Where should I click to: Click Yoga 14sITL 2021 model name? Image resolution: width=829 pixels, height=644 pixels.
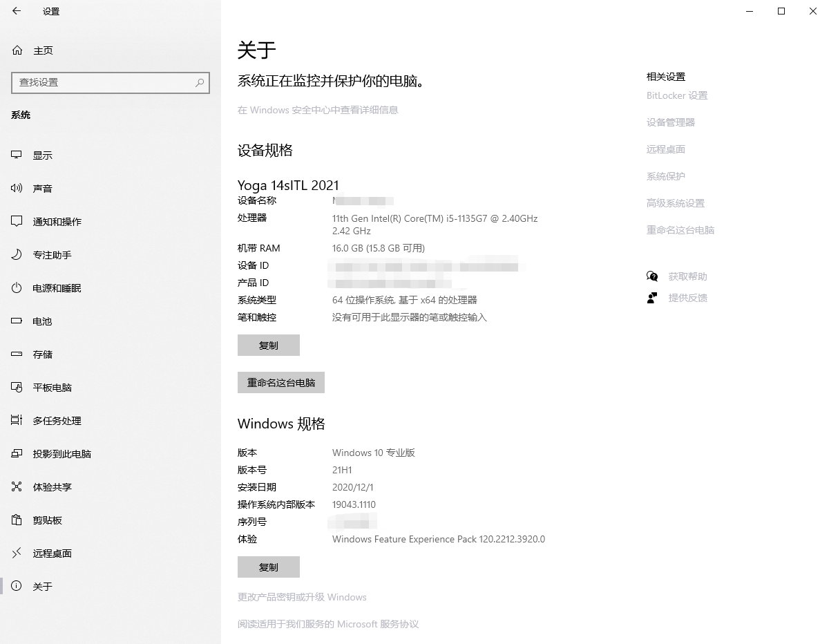pos(288,185)
